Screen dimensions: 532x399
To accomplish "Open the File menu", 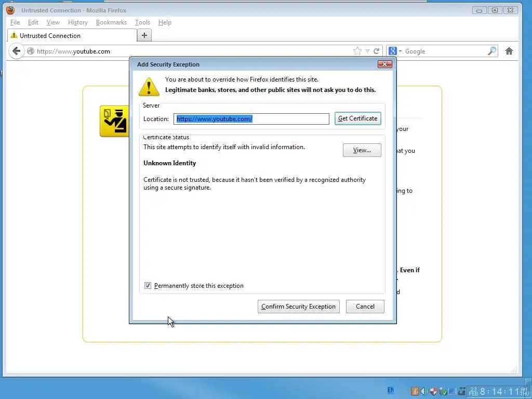I will (x=15, y=22).
